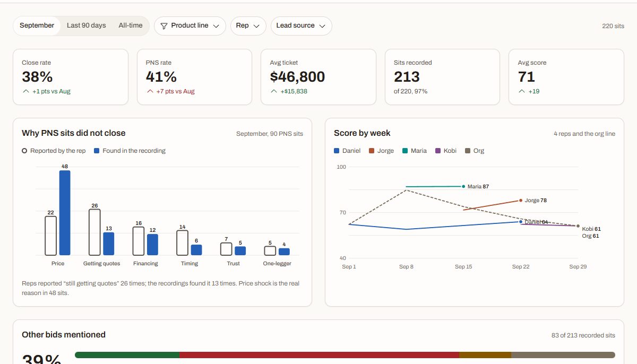The image size is (637, 364).
Task: Toggle Org series in the Score legend
Action: coord(475,151)
